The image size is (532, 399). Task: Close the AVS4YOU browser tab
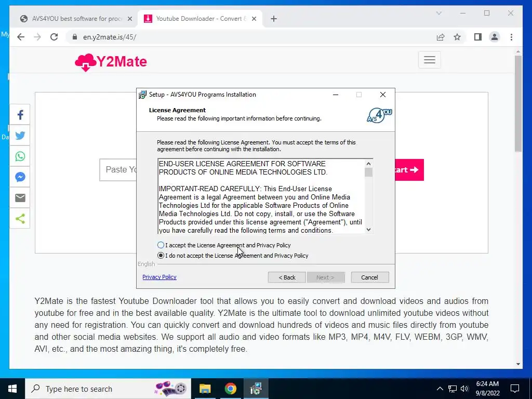pyautogui.click(x=129, y=19)
